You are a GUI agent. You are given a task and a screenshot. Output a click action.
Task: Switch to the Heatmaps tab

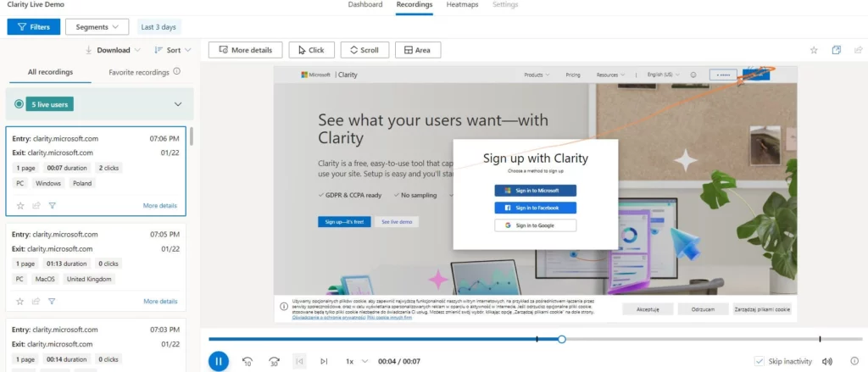[x=462, y=5]
